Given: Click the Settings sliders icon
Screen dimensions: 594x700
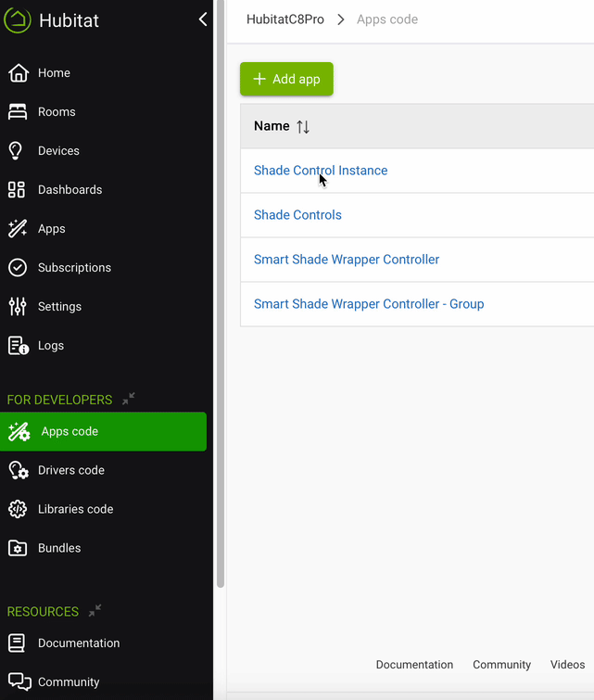Looking at the screenshot, I should [18, 306].
